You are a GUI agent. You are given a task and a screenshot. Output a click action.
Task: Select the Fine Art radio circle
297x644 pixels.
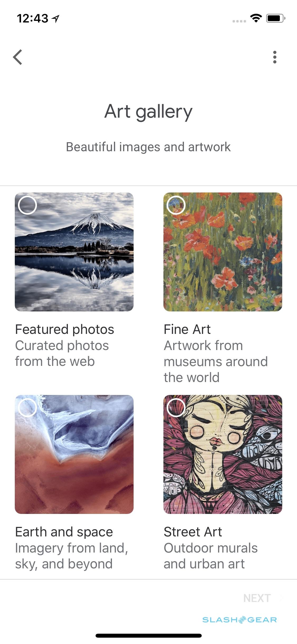(x=176, y=205)
